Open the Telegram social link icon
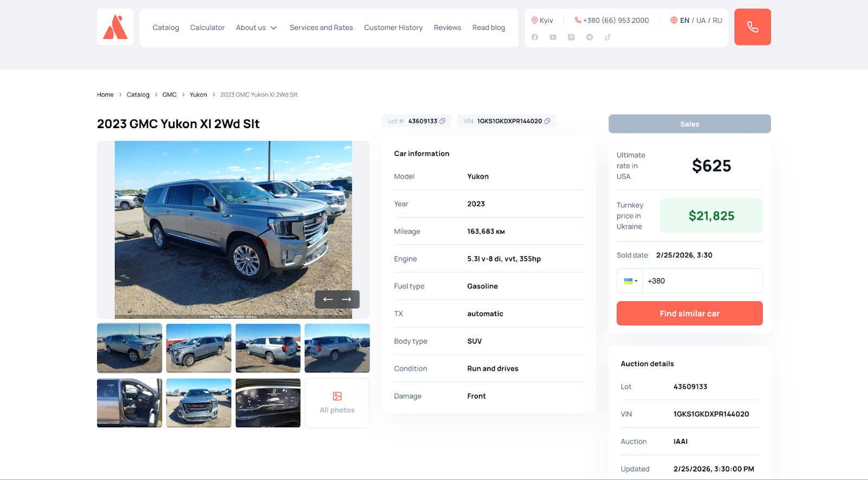The image size is (868, 480). (x=590, y=37)
